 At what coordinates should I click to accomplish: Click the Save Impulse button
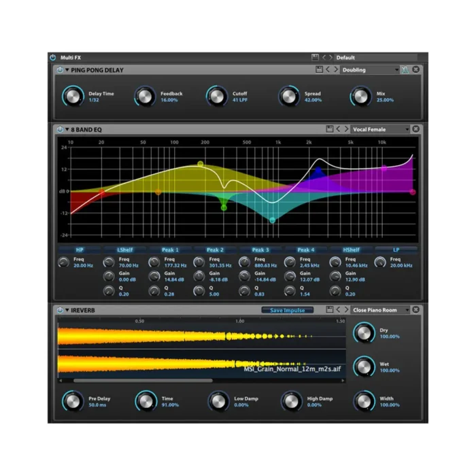coord(288,310)
